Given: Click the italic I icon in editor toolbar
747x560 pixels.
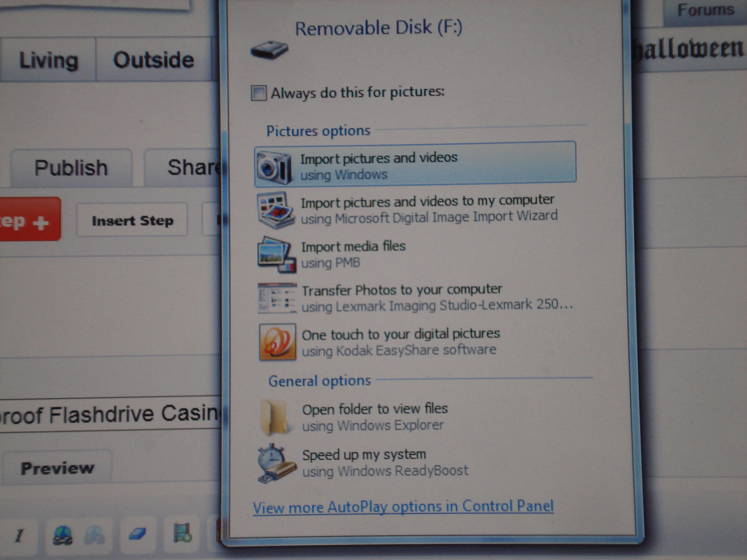Looking at the screenshot, I should [x=19, y=536].
